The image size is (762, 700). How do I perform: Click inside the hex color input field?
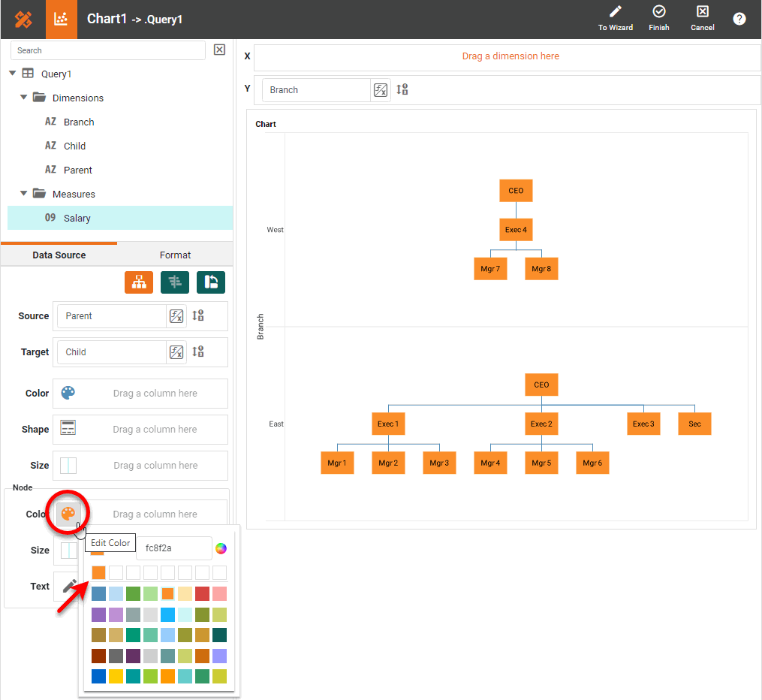coord(173,548)
